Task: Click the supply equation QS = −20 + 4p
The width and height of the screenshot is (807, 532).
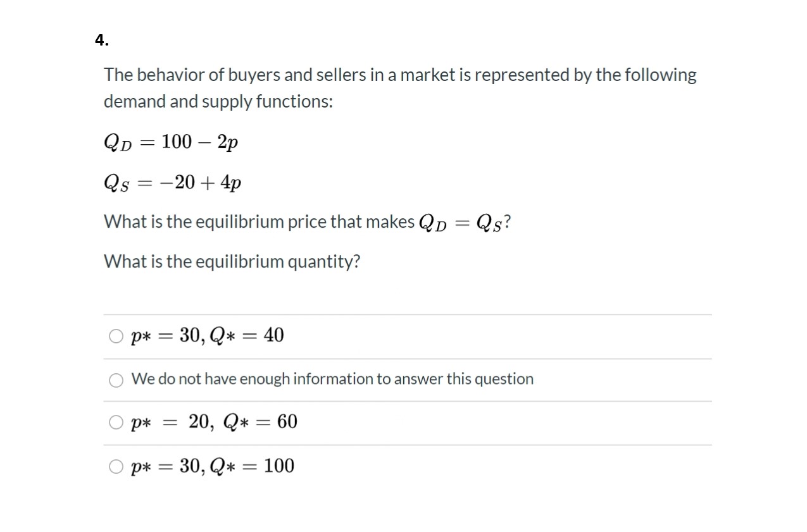Action: click(172, 183)
